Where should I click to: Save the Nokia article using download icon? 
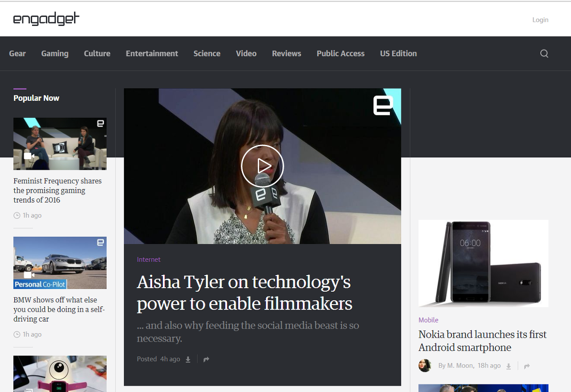[x=509, y=366]
